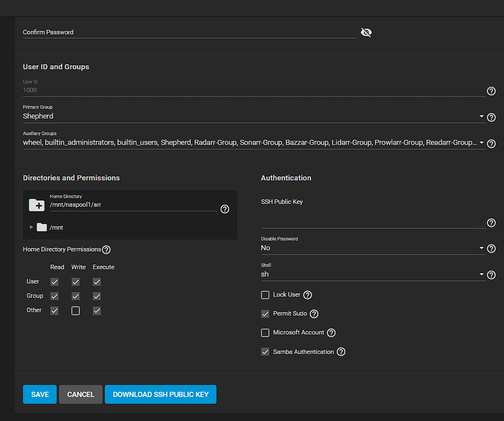Click the create new folder icon
The height and width of the screenshot is (421, 504).
[37, 205]
